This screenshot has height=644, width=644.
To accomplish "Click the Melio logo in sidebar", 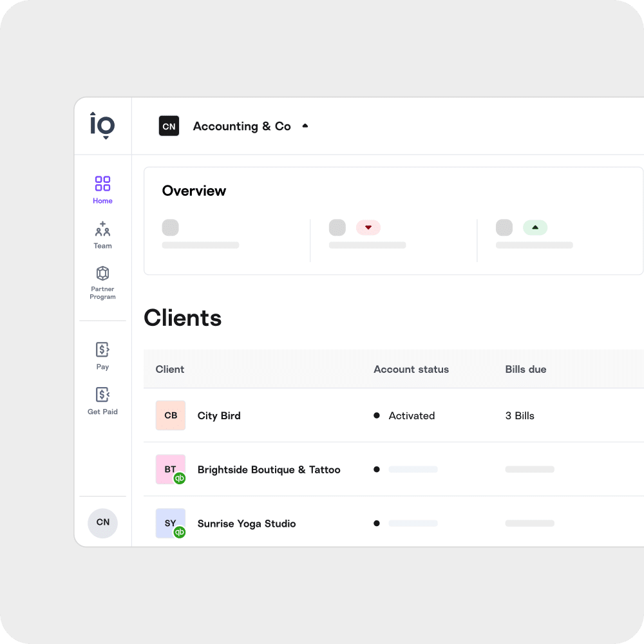I will [x=102, y=126].
